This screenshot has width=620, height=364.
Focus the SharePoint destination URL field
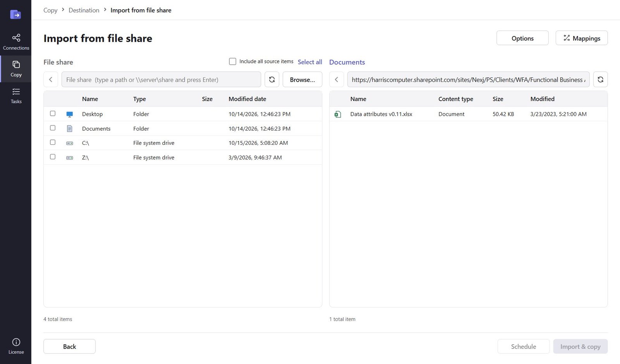[468, 79]
